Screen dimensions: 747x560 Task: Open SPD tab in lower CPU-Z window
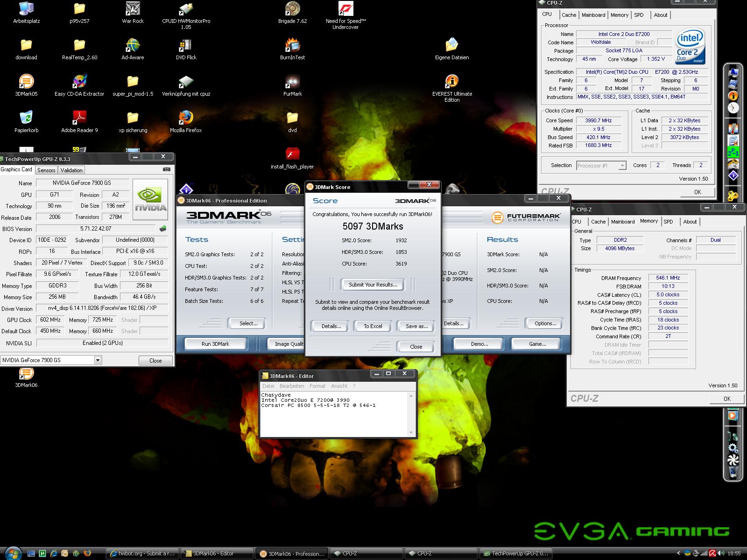point(668,222)
